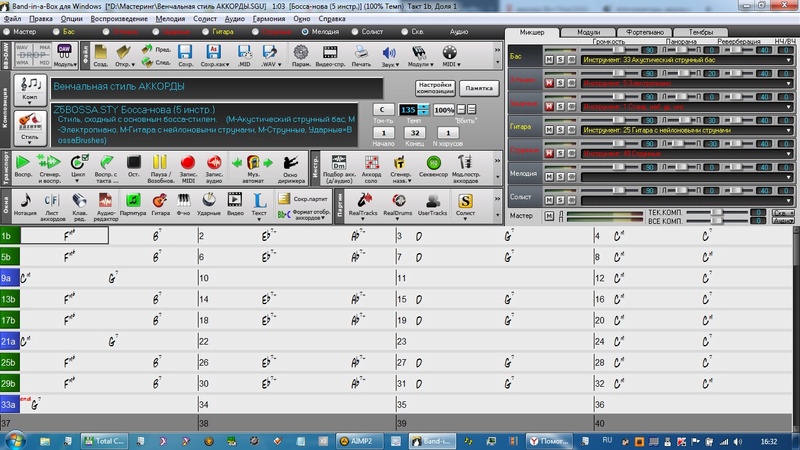Start playback with the Воспр. button

(23, 163)
